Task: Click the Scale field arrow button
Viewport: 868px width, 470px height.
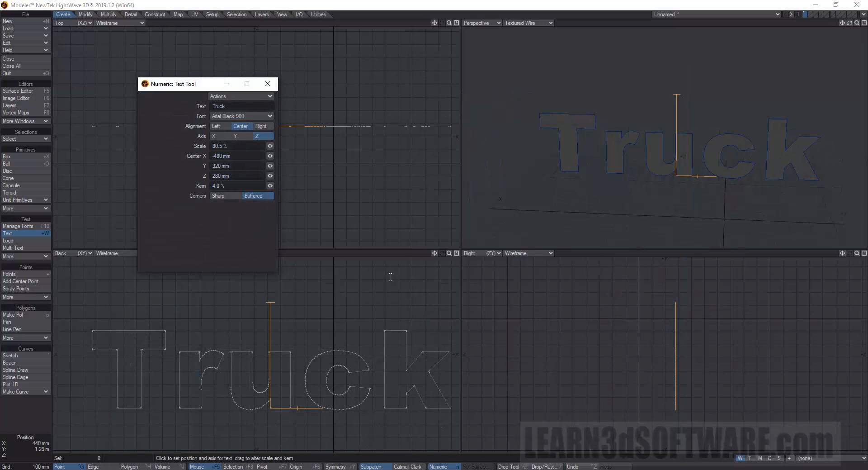Action: pyautogui.click(x=270, y=146)
